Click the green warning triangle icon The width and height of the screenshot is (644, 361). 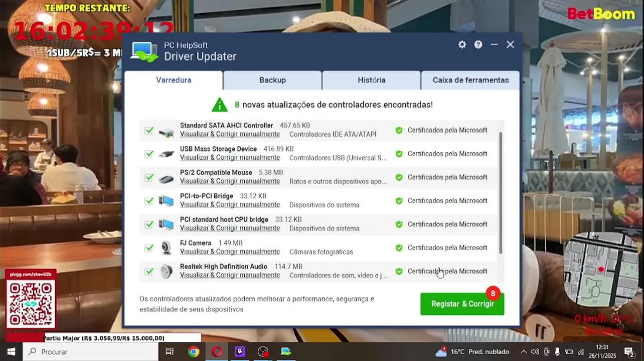pyautogui.click(x=220, y=105)
